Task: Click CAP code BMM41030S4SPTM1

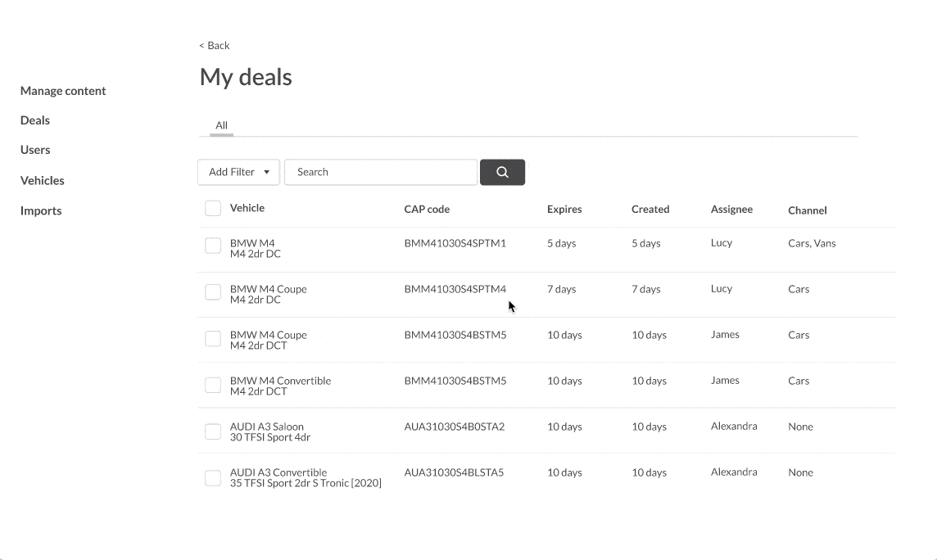Action: coord(455,243)
